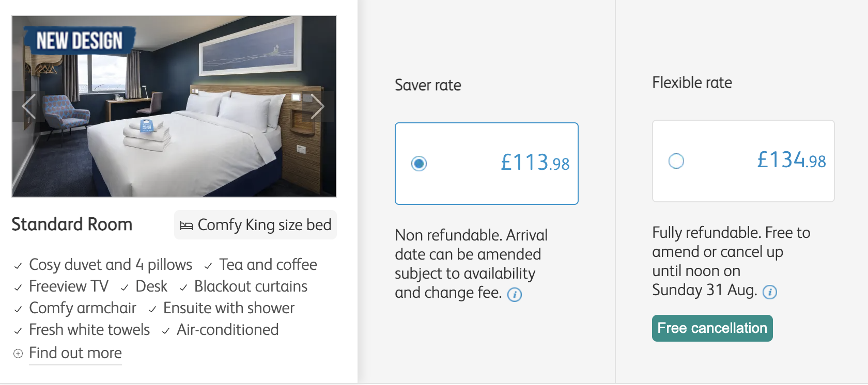Click the plus icon beside Find out more
This screenshot has width=868, height=385.
tap(18, 354)
